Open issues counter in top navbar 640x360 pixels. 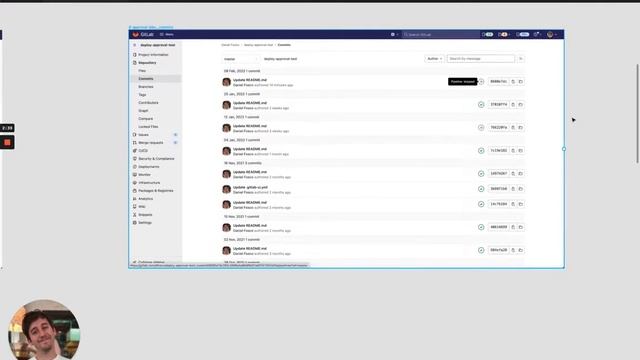click(488, 35)
